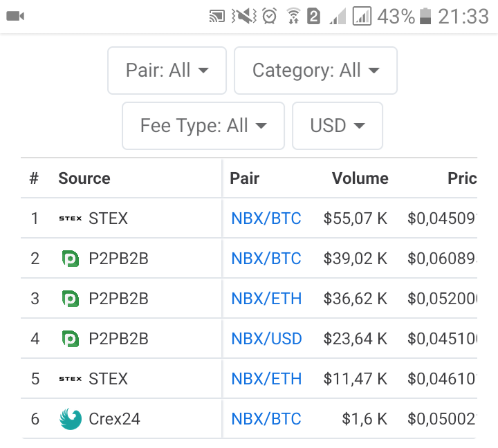Tap the battery icon in status bar

[425, 16]
